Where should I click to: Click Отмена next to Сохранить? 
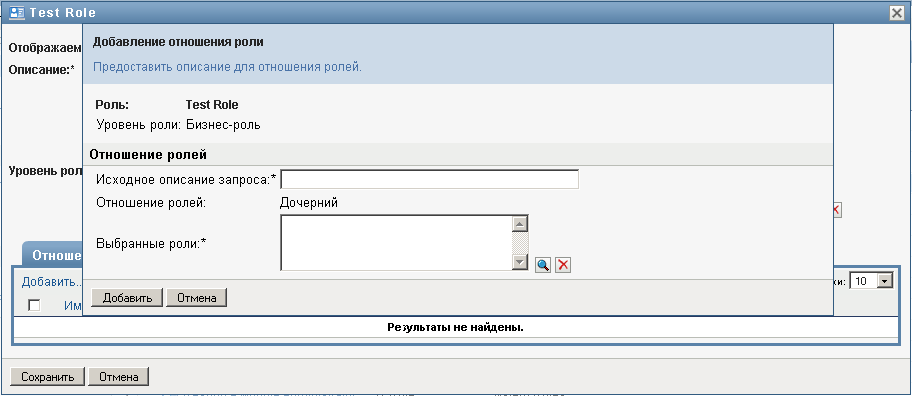[x=119, y=377]
